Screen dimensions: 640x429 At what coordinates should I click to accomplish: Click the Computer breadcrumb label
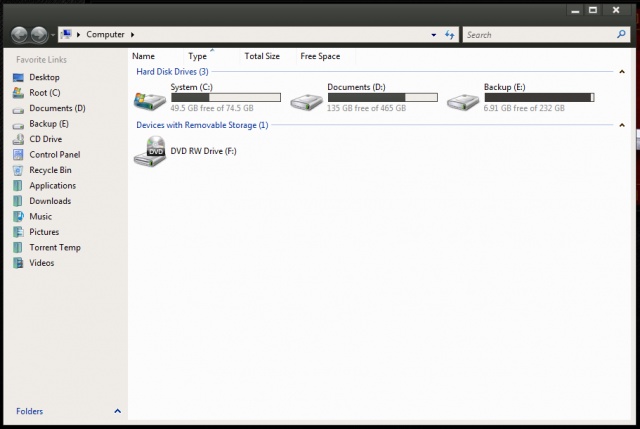click(x=105, y=34)
